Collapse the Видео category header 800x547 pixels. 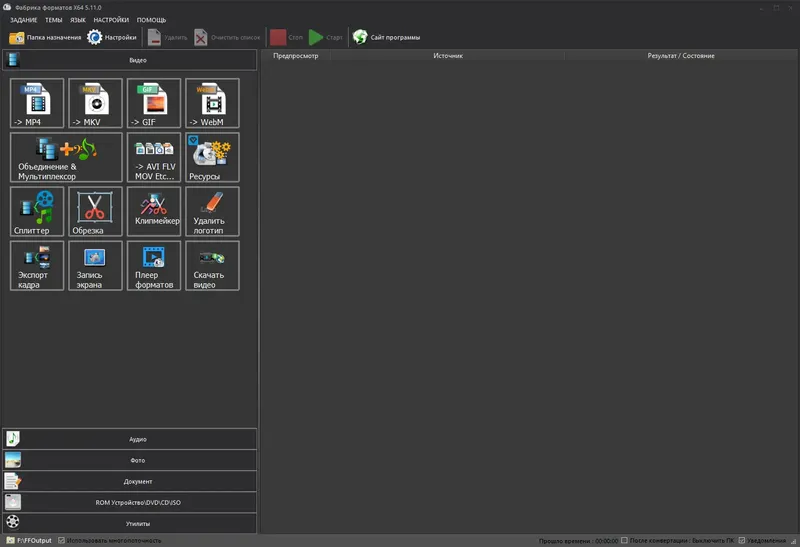tap(130, 60)
